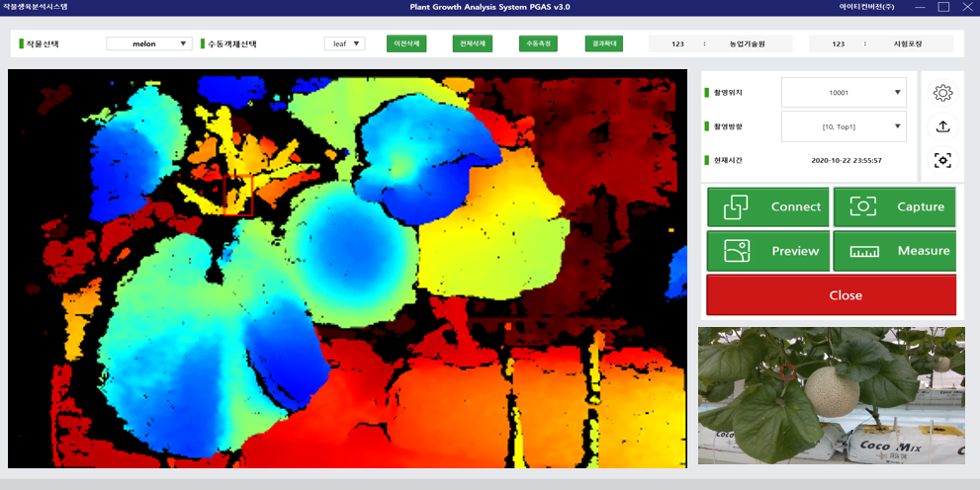Click the red selection box on depth map
The image size is (980, 490).
pos(238,195)
